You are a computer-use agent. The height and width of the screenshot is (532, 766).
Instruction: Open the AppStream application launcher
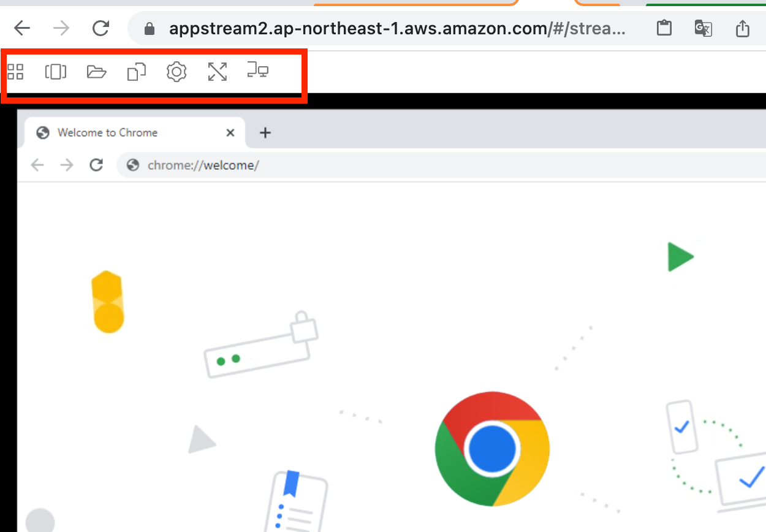coord(15,72)
